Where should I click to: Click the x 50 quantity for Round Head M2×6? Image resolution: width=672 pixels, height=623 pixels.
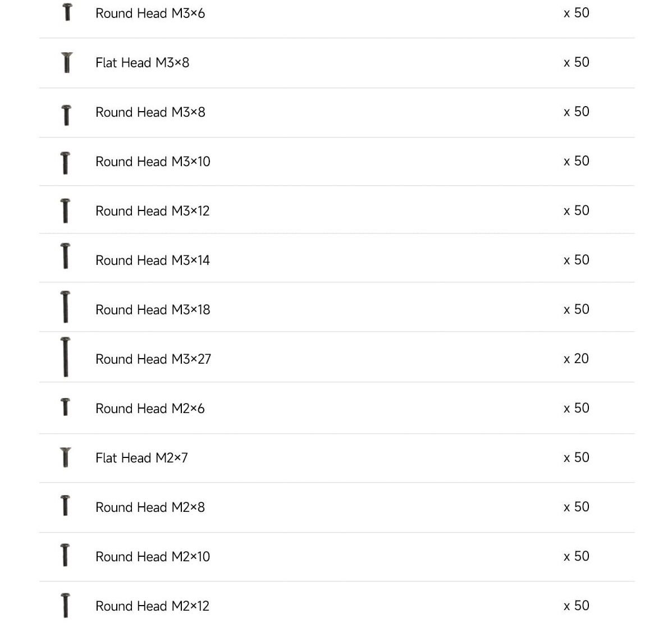click(576, 408)
